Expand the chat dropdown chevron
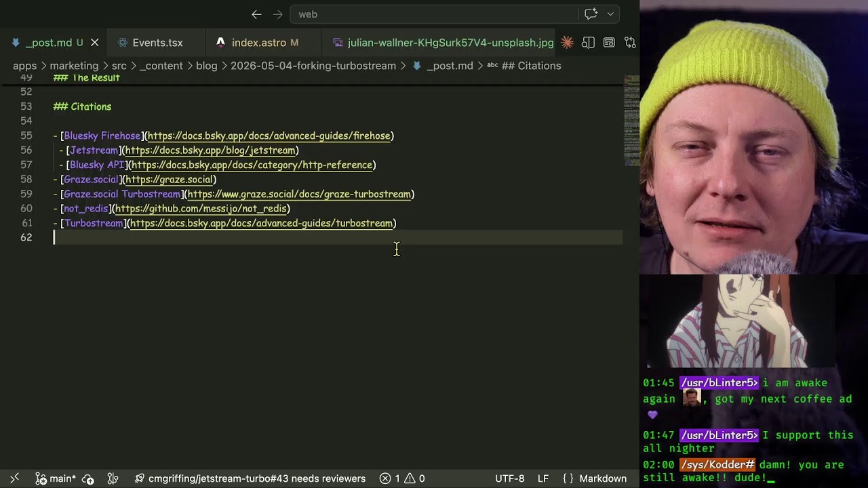 tap(610, 14)
